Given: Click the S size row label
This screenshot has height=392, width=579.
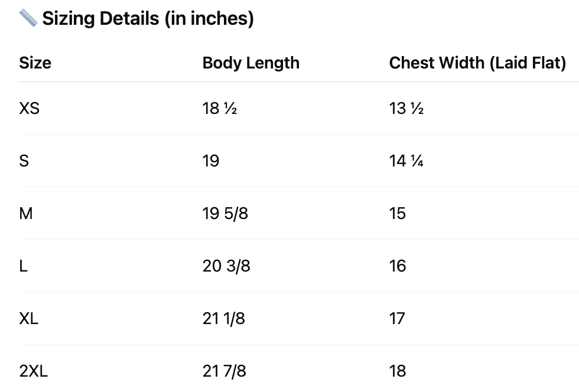Looking at the screenshot, I should pyautogui.click(x=24, y=161).
